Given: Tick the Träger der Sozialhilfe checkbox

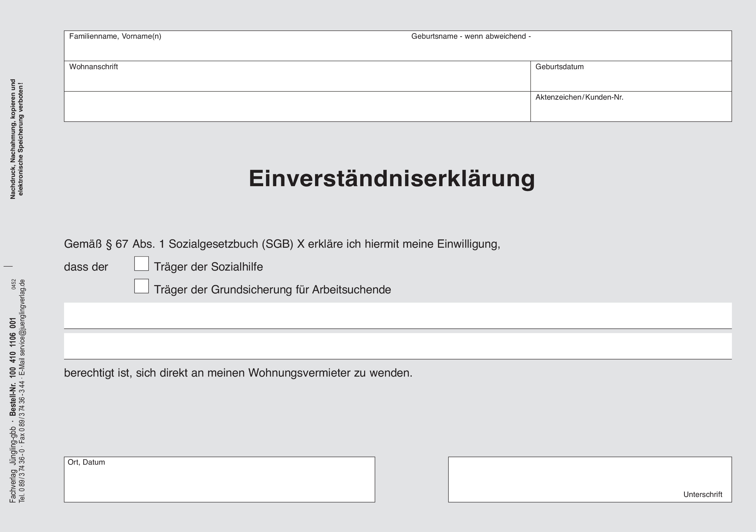Looking at the screenshot, I should (141, 264).
